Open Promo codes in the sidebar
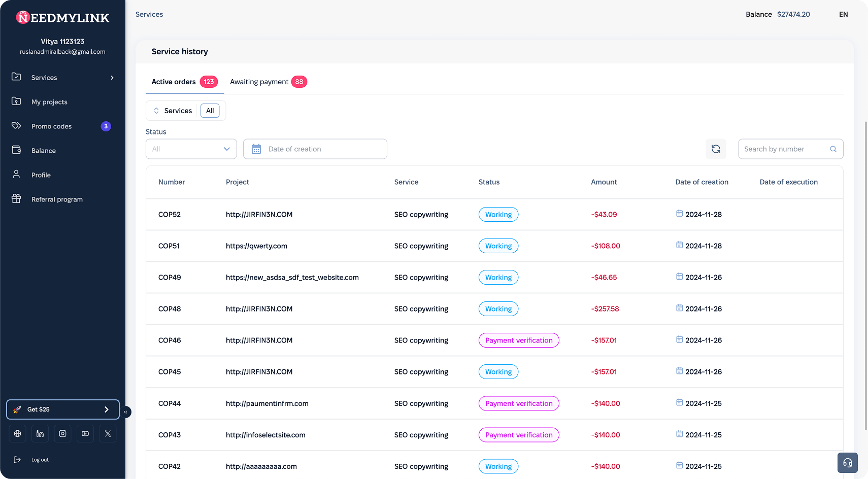Image resolution: width=868 pixels, height=479 pixels. tap(51, 126)
